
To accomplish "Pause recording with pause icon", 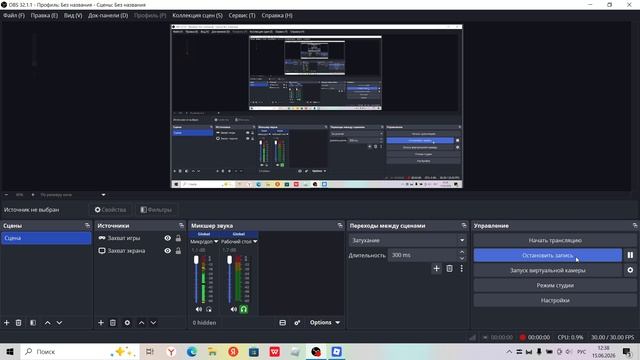I will click(630, 255).
